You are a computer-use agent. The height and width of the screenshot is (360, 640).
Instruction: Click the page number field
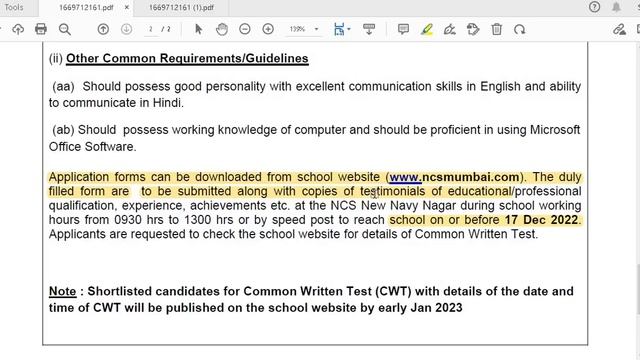tap(151, 29)
